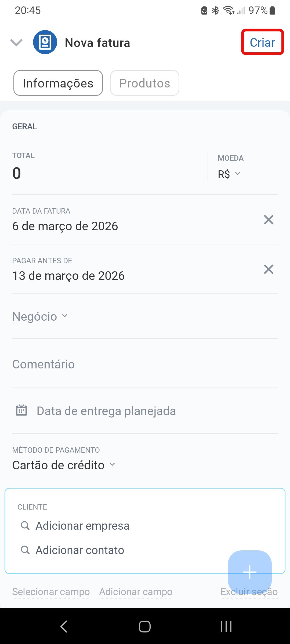Collapse the Nova fatura screen with chevron
The width and height of the screenshot is (290, 644).
pos(16,42)
